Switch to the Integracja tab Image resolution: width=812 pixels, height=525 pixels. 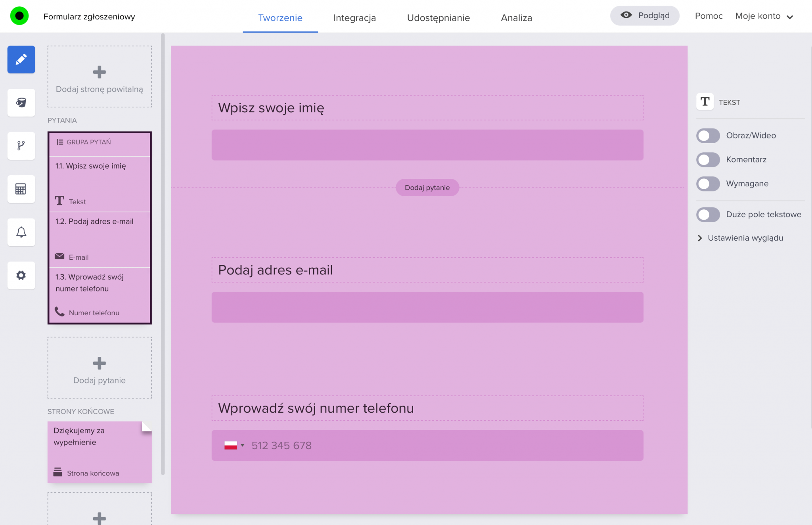click(354, 18)
